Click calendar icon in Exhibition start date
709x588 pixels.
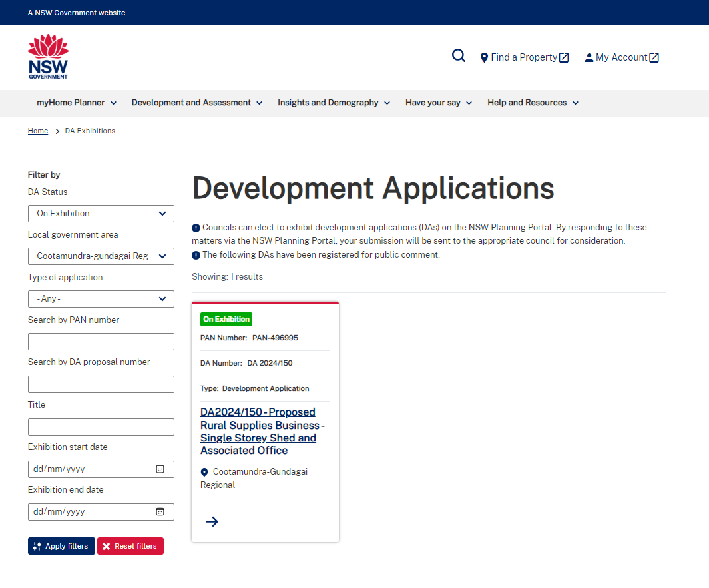(x=160, y=469)
